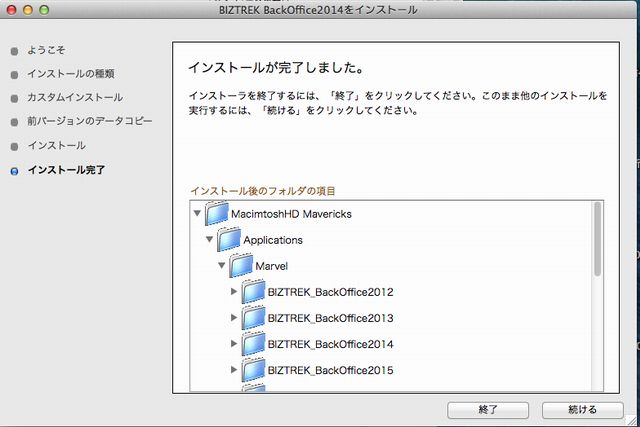Collapse the Marvel folder disclosure triangle
Screen dimensions: 640x427
[222, 266]
